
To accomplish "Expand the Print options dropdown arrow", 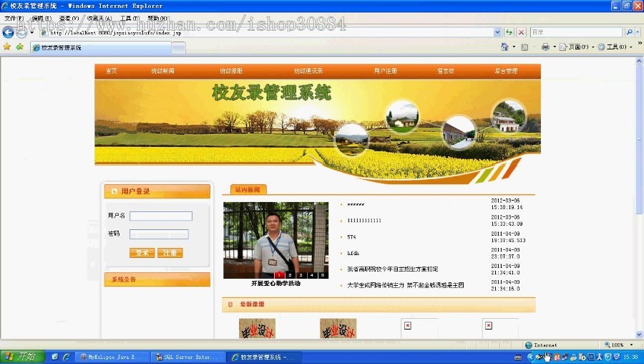I will 555,47.
